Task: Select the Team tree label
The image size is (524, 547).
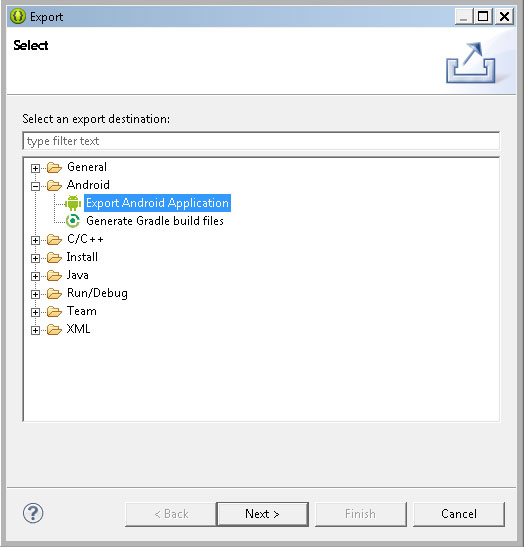Action: pos(82,311)
